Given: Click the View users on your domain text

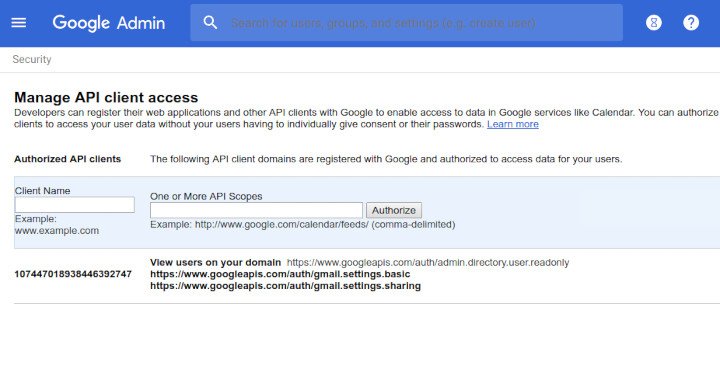Looking at the screenshot, I should [215, 263].
